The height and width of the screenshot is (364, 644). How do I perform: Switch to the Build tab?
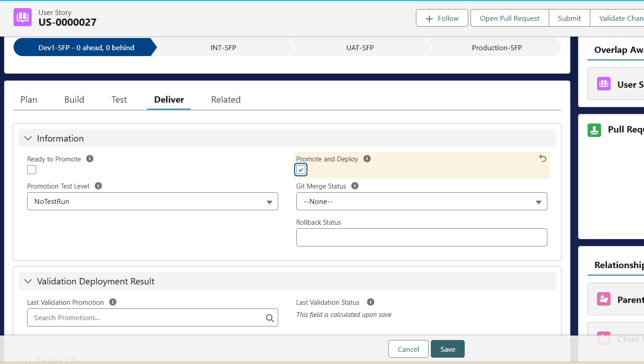click(x=74, y=99)
